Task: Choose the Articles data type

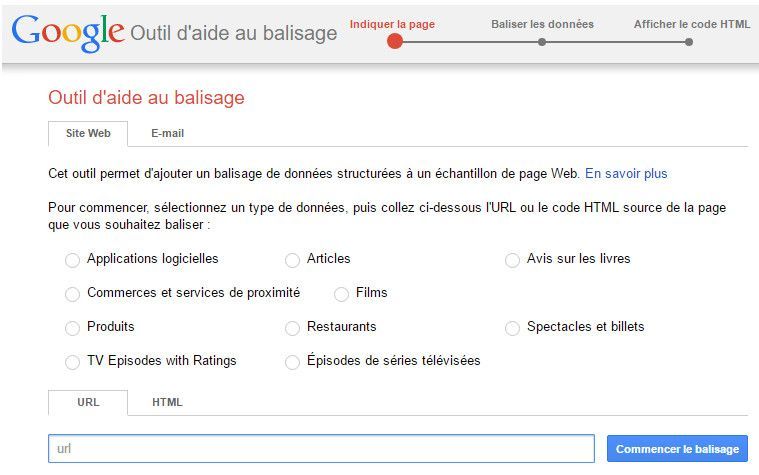Action: 292,260
